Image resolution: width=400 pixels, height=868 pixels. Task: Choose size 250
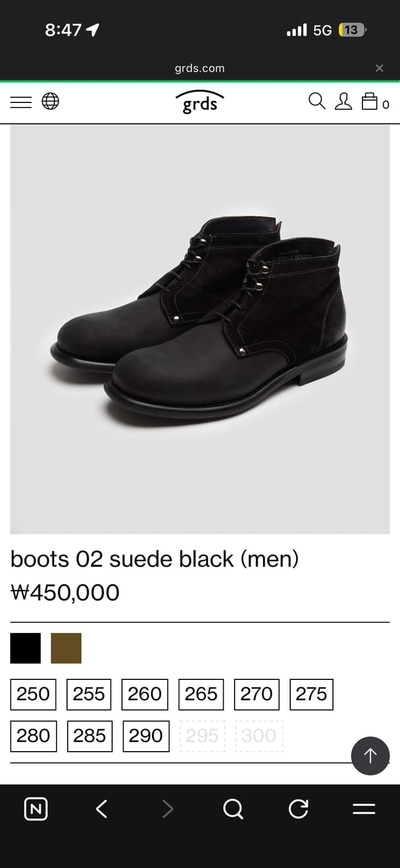pyautogui.click(x=33, y=694)
